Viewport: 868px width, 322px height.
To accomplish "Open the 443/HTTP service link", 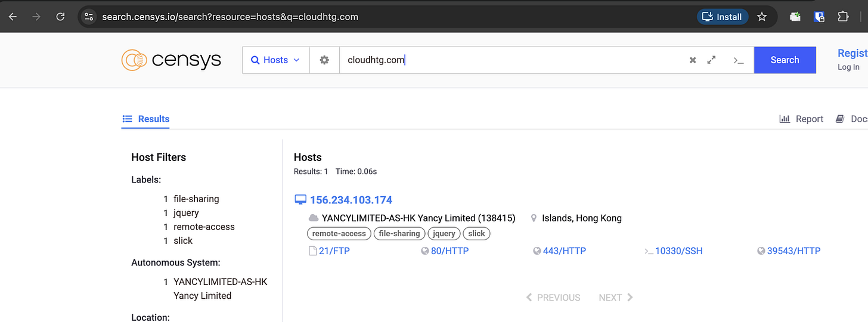I will point(559,251).
